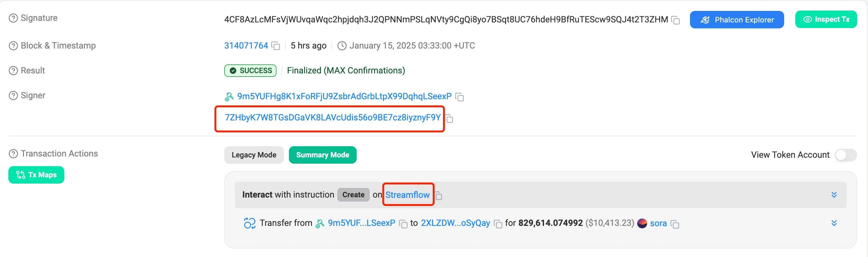
Task: Copy the transaction signature
Action: pyautogui.click(x=675, y=20)
